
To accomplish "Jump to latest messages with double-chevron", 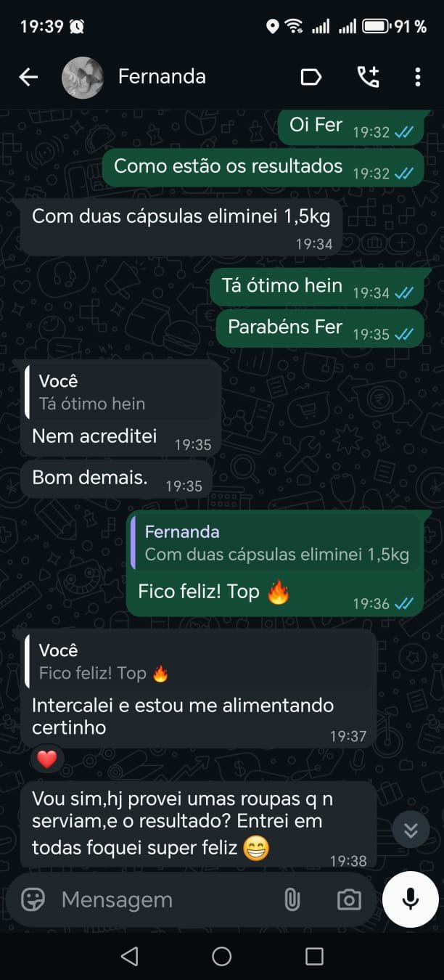I will (x=411, y=830).
